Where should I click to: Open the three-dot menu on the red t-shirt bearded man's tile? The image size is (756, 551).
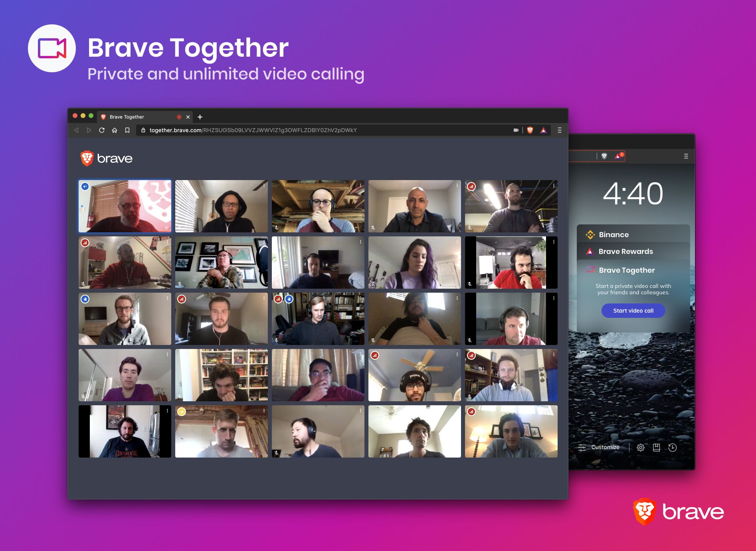(x=554, y=242)
